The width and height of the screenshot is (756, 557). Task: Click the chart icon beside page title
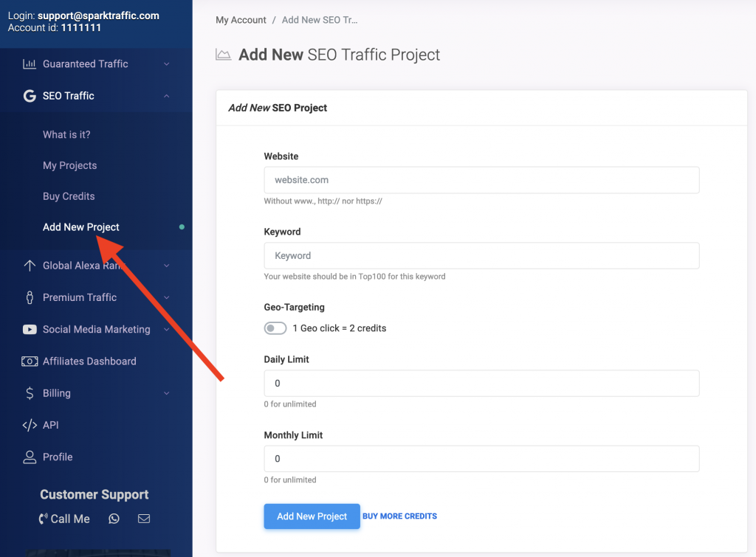point(223,55)
